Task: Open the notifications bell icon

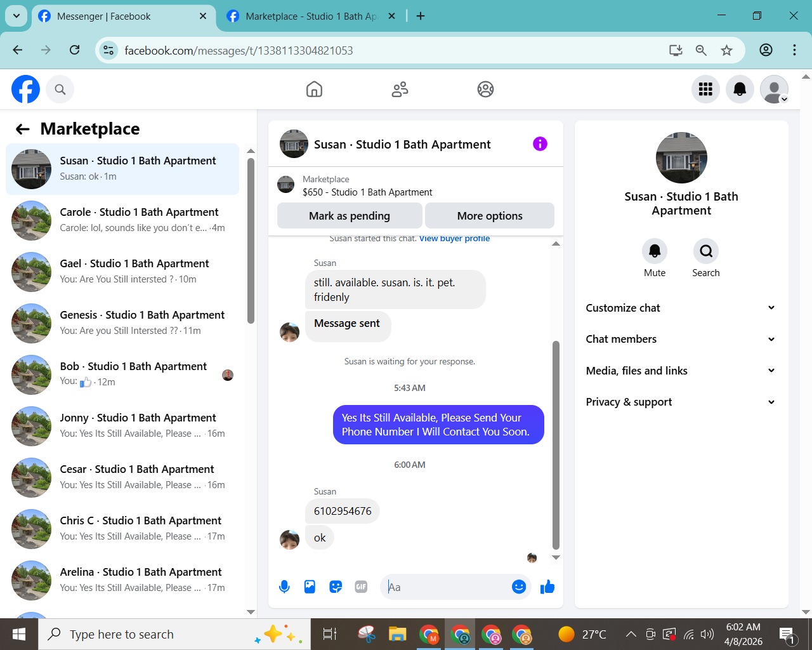Action: [x=740, y=90]
